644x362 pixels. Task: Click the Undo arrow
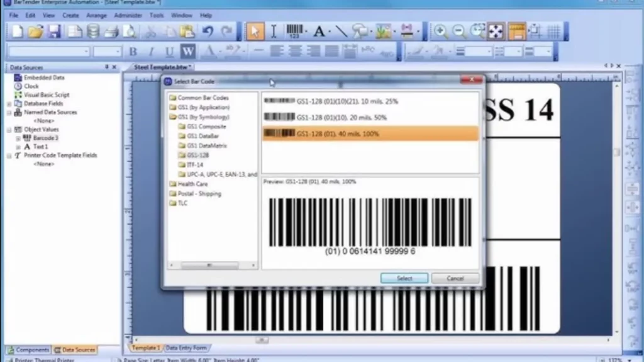[x=208, y=31]
